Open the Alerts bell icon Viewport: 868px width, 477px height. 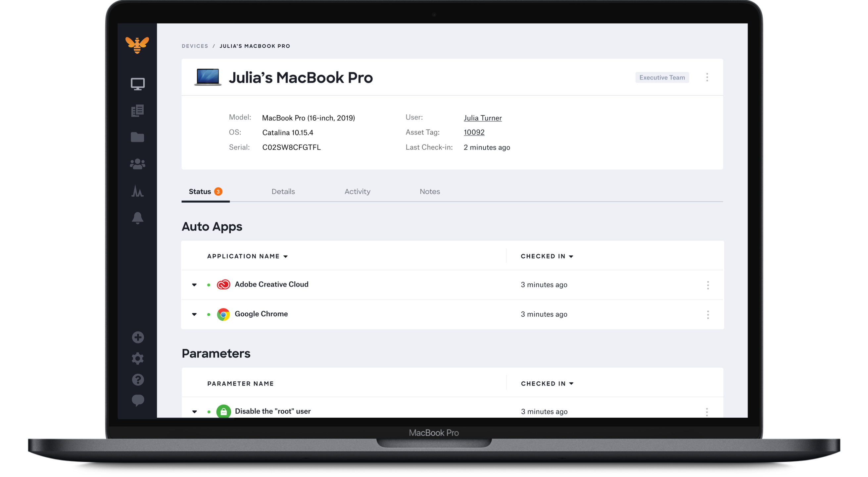[137, 218]
